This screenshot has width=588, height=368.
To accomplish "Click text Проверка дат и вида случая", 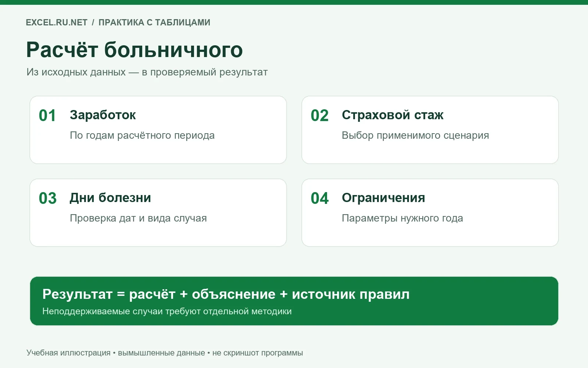I will tap(138, 218).
